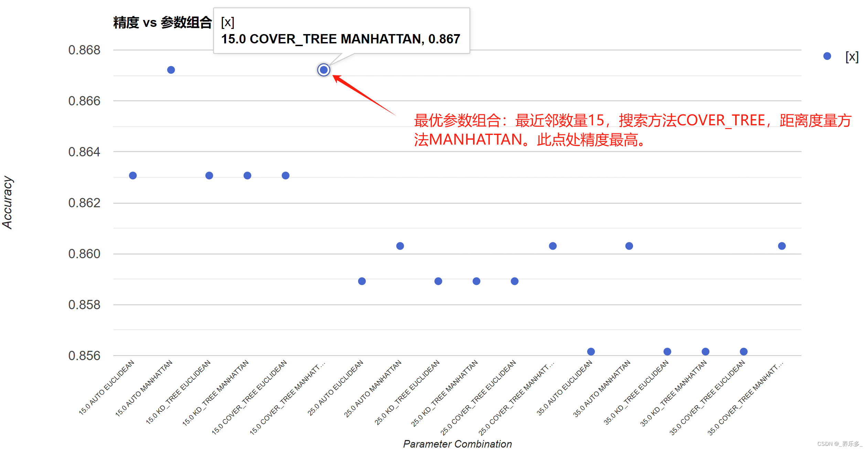Click the 35.0 KD_TREE EUCLIDEAN data point
The width and height of the screenshot is (868, 450).
point(667,352)
